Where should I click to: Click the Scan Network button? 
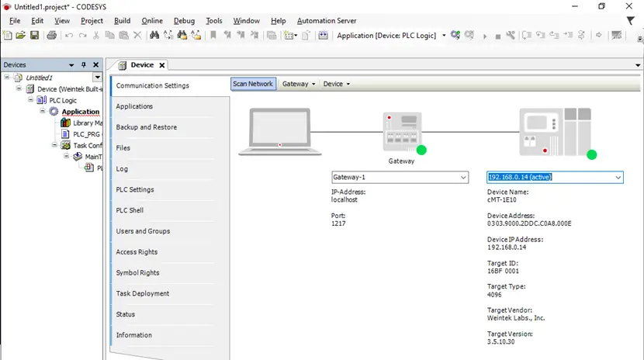pos(253,84)
